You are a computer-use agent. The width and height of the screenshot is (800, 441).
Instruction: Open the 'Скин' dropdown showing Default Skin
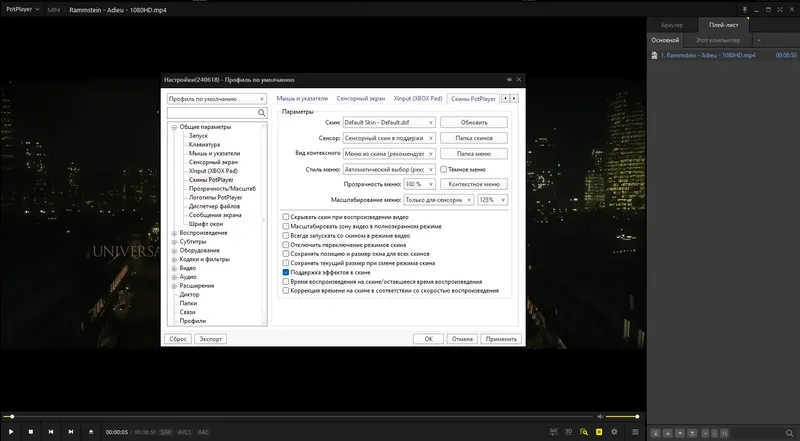(389, 122)
